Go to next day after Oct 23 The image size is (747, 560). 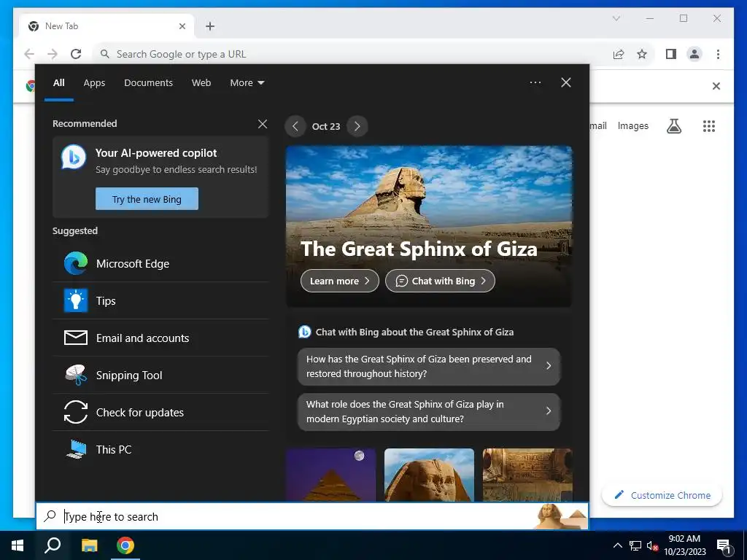click(x=357, y=126)
